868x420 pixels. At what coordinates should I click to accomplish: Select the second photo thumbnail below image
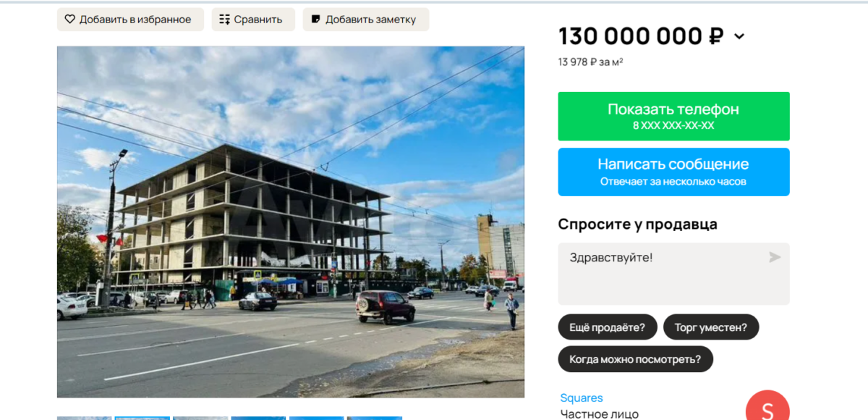pyautogui.click(x=142, y=418)
